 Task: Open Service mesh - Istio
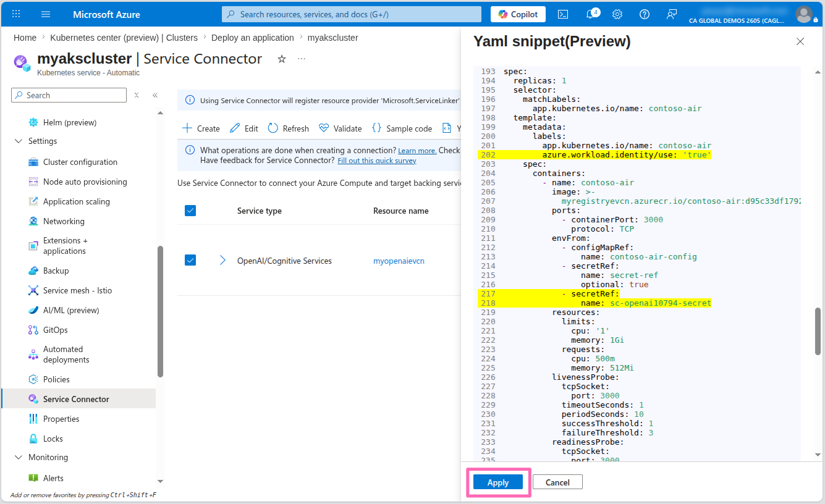(x=77, y=290)
